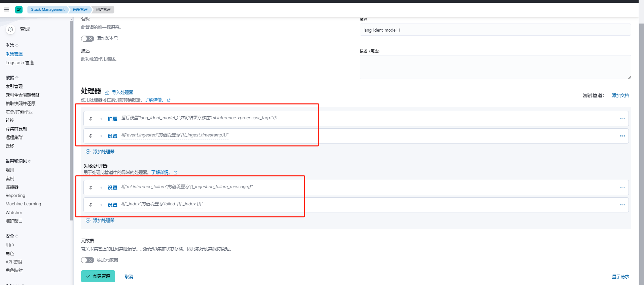Image resolution: width=644 pixels, height=285 pixels.
Task: Open the hamburger navigation menu
Action: pyautogui.click(x=7, y=9)
